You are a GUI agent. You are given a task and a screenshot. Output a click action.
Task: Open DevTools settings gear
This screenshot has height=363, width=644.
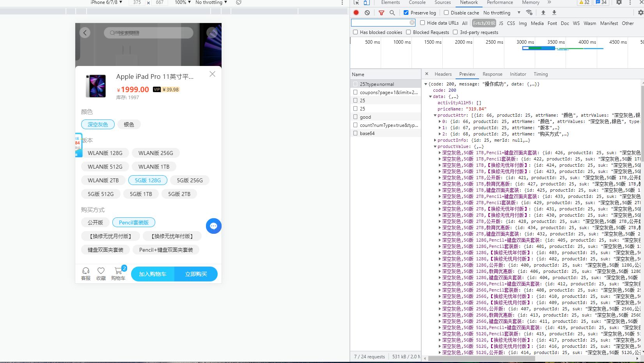619,2
